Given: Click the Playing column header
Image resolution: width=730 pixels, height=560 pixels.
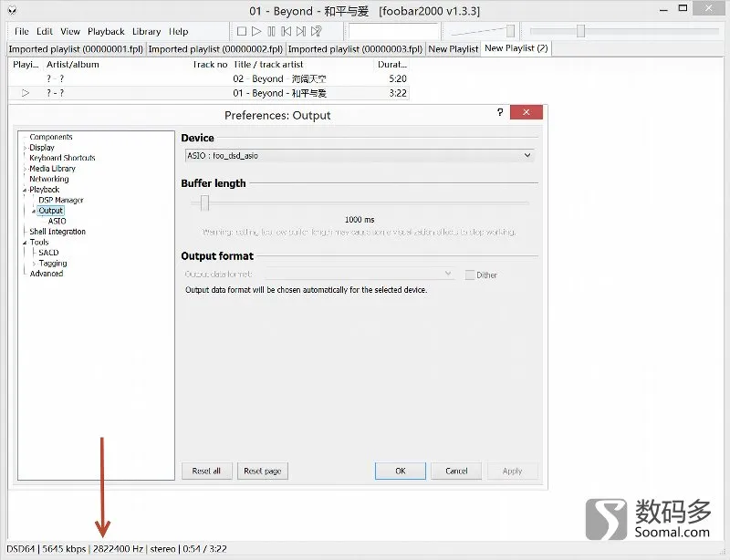Looking at the screenshot, I should coord(26,65).
